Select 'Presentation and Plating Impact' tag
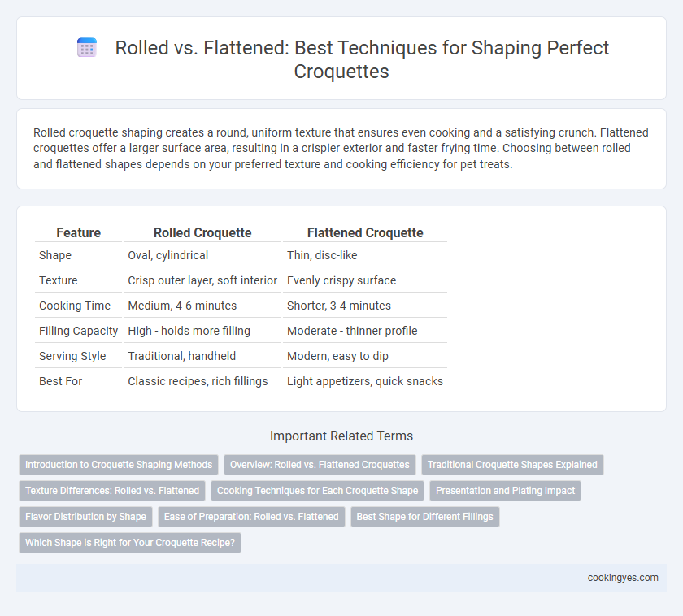Viewport: 683px width, 616px height. [x=505, y=491]
